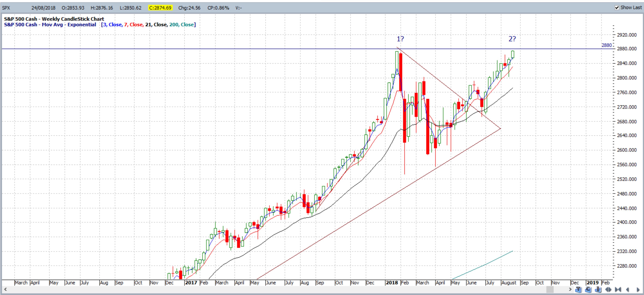Click the exclamation-mark alert toolbox icon
Viewport: 644px width, 295px height.
598,290
